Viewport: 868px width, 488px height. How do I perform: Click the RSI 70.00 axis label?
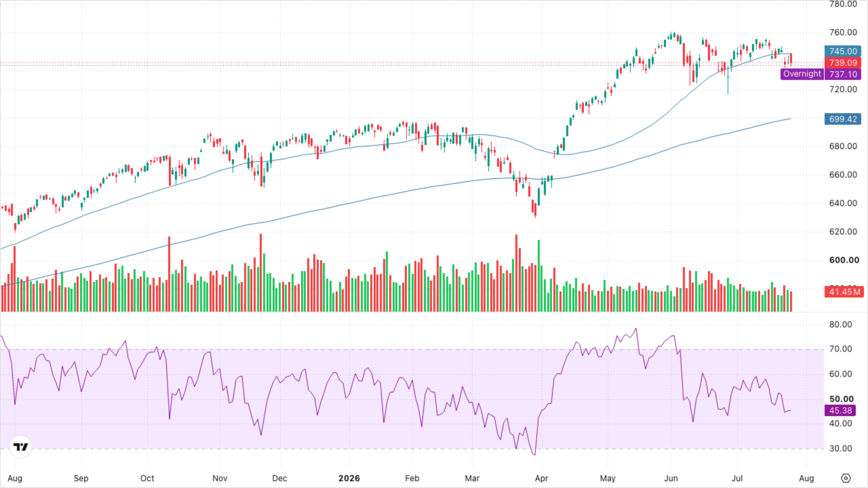pyautogui.click(x=841, y=349)
